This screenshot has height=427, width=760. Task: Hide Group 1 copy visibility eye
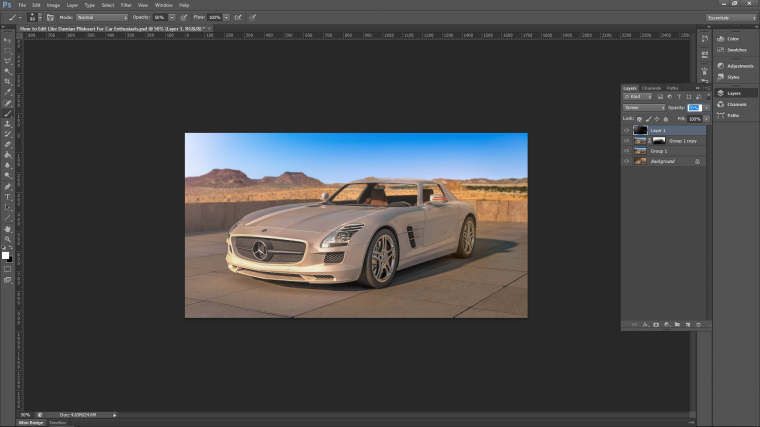click(626, 141)
